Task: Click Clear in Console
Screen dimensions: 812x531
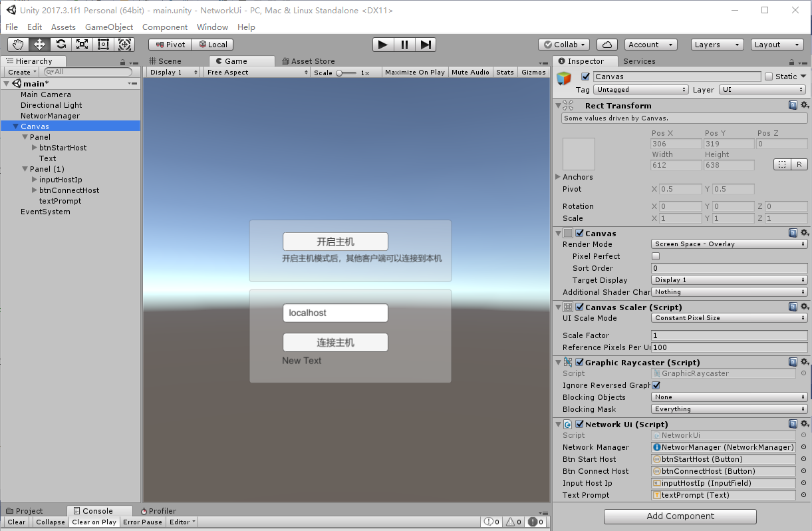Action: pos(17,522)
